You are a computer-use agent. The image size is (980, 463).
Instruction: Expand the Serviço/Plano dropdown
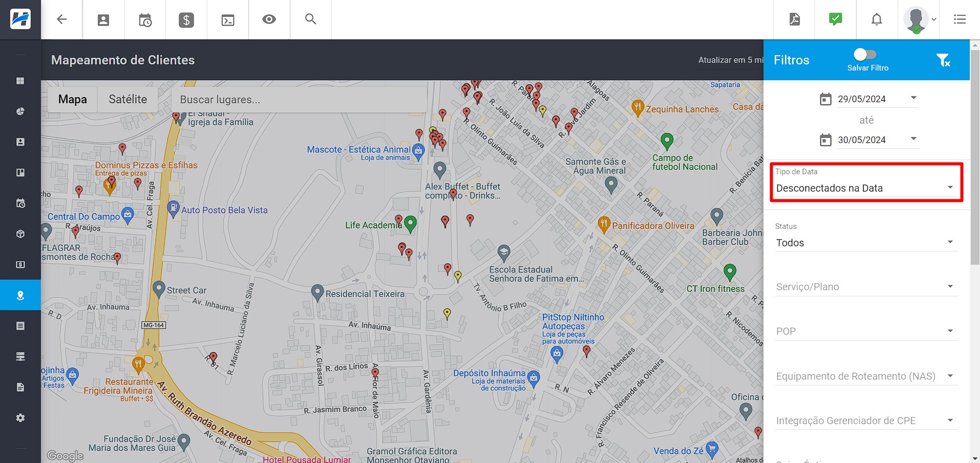[866, 287]
